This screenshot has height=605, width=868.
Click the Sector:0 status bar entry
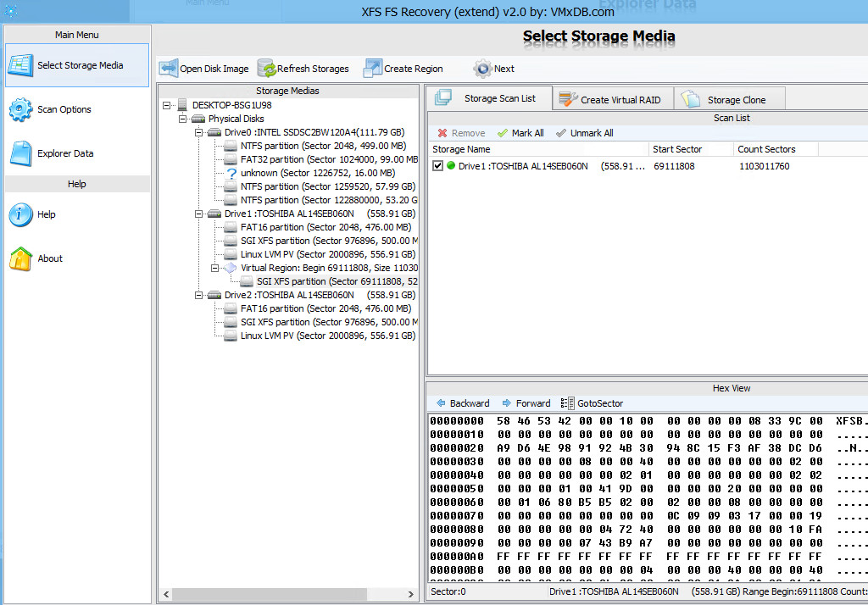coord(448,591)
